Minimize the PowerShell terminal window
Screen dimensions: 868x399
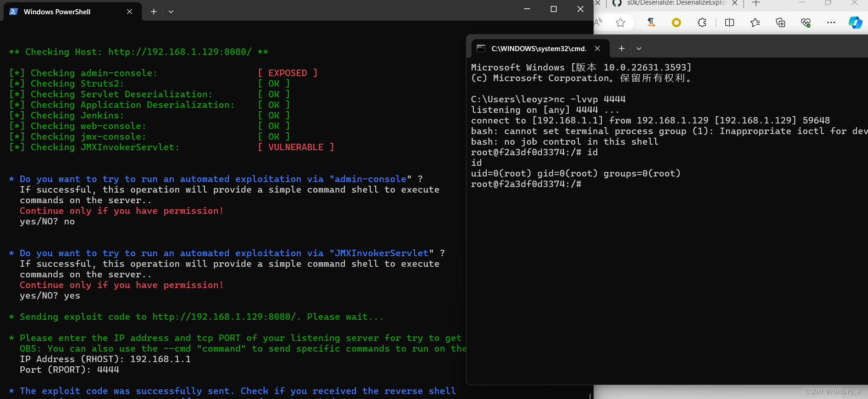coord(527,9)
